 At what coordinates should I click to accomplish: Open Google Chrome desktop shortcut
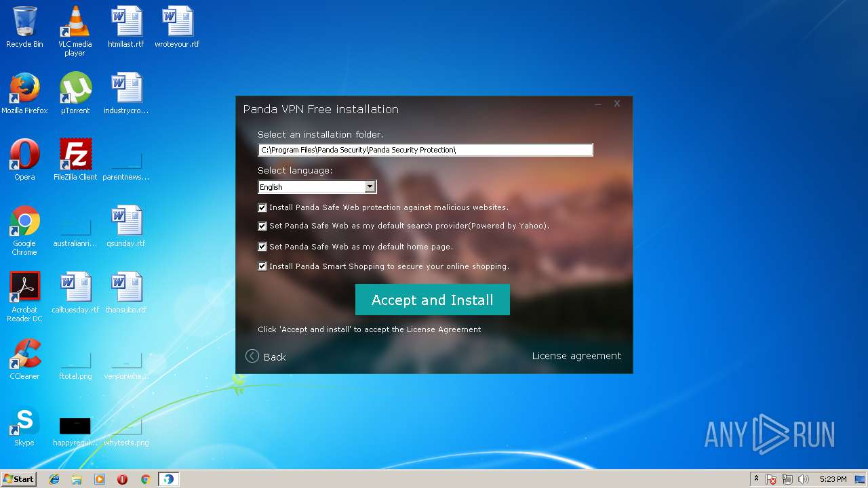click(x=24, y=230)
